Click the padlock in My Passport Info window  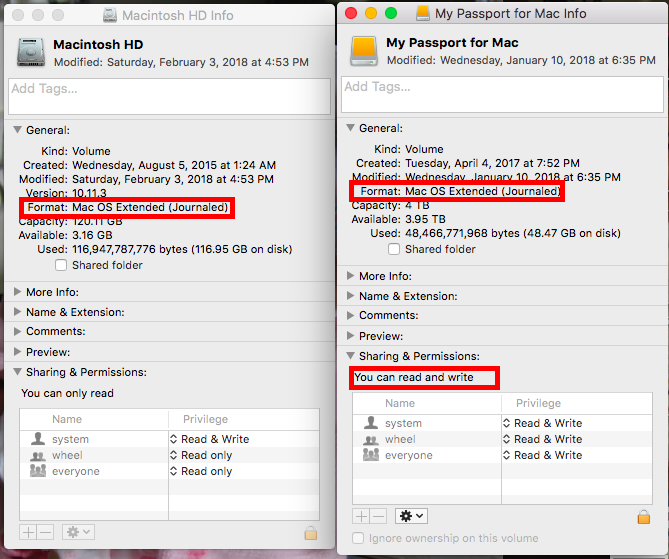643,516
